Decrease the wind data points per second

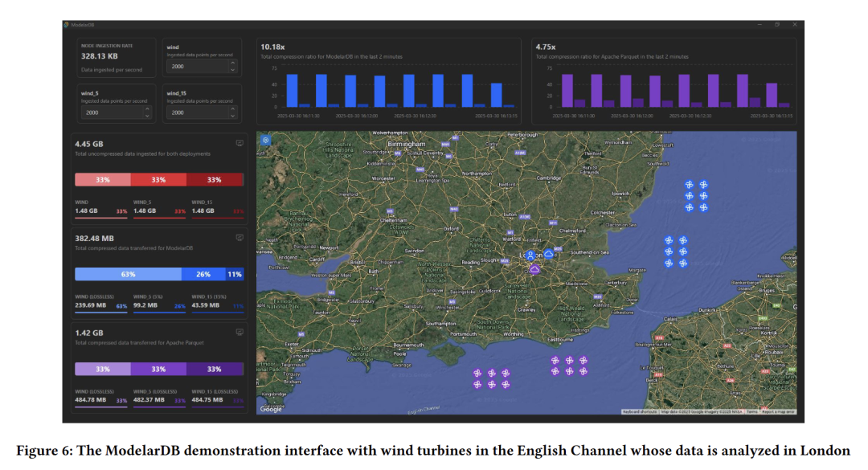232,70
